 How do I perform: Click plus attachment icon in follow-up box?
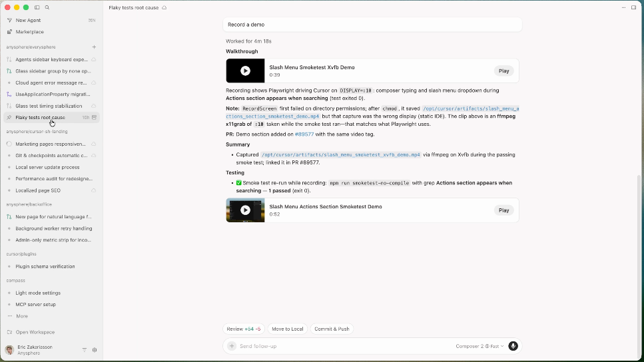coord(232,346)
